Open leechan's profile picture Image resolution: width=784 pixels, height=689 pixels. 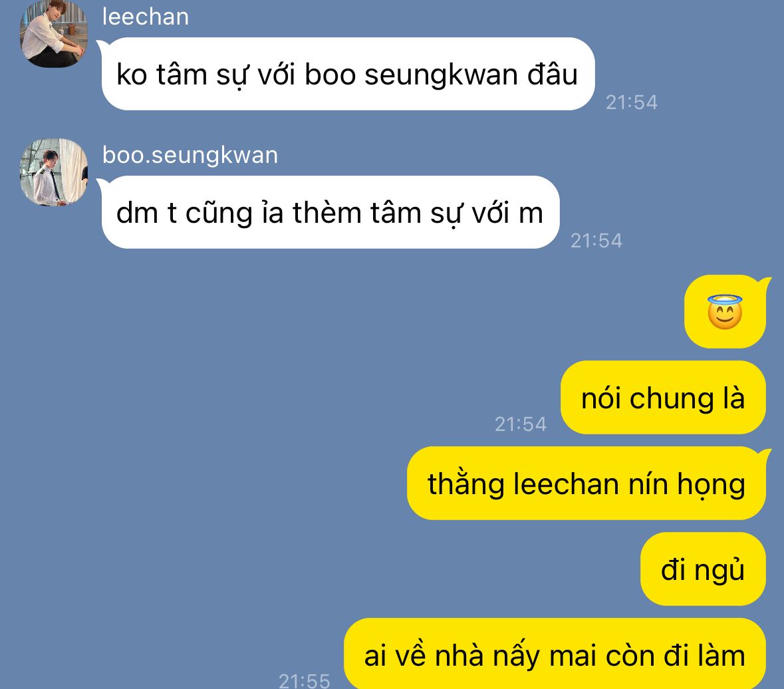53,33
